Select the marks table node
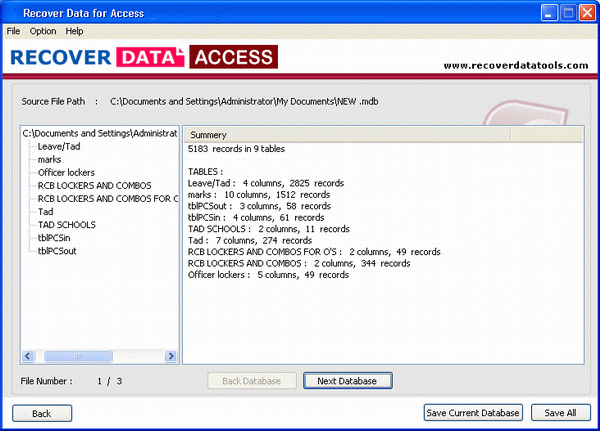The width and height of the screenshot is (600, 431). pos(50,159)
